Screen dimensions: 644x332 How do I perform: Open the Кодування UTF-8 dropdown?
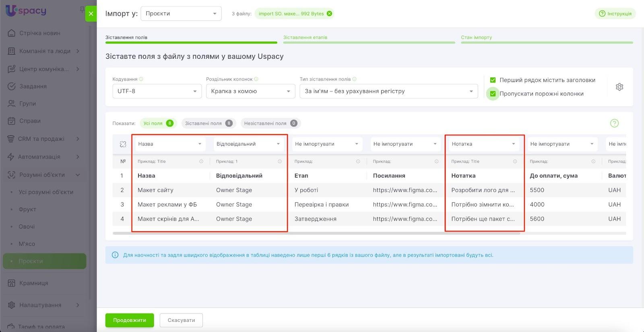[x=157, y=91]
